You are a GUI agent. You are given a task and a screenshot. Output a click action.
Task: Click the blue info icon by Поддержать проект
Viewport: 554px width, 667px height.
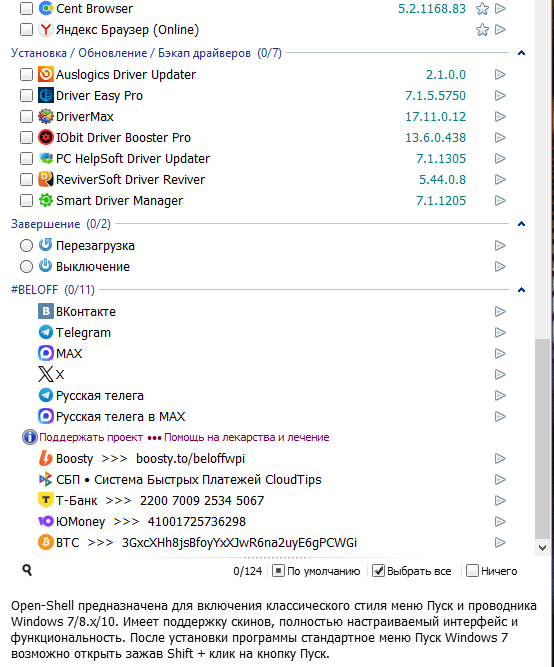29,437
